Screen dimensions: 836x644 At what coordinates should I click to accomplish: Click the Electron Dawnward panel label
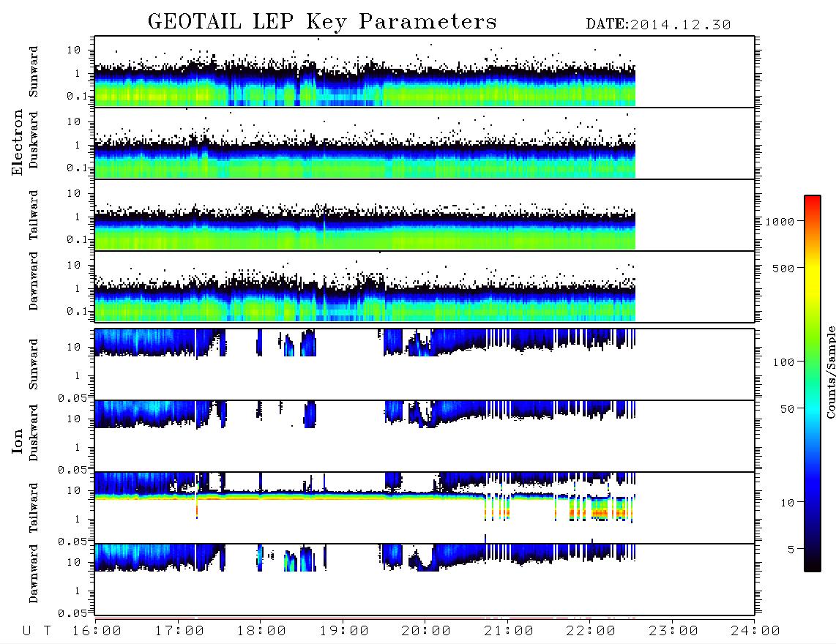point(34,281)
